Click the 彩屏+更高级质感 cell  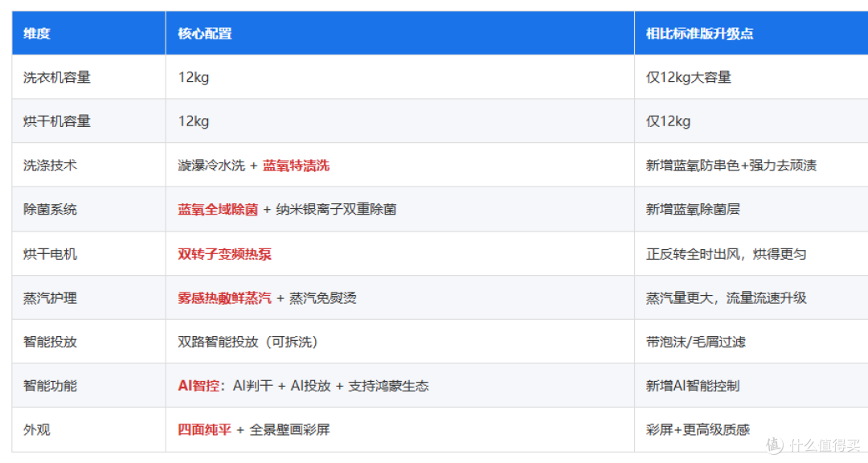pyautogui.click(x=751, y=429)
